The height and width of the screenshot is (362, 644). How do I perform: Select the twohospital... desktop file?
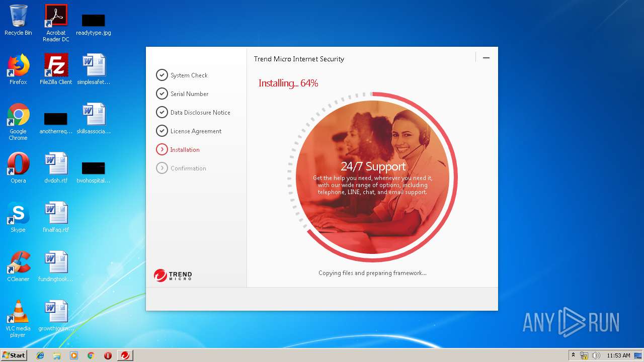tap(94, 173)
